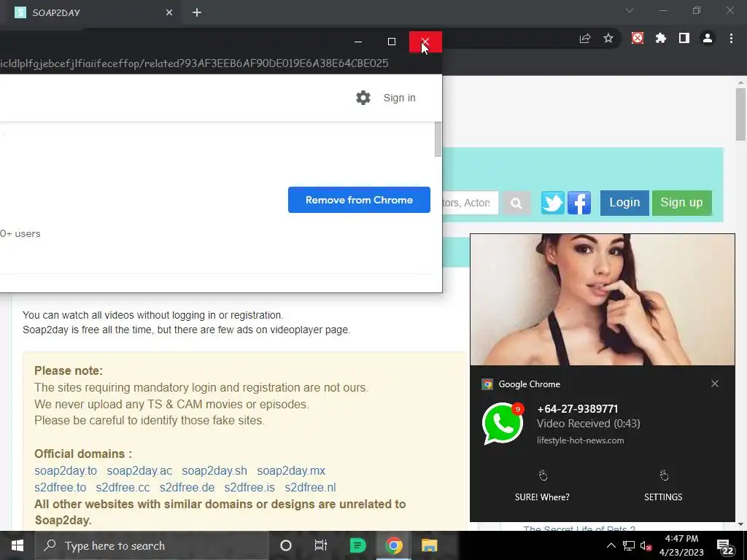Click the Web Store popup scrollbar thumb
Image resolution: width=747 pixels, height=560 pixels.
[438, 139]
